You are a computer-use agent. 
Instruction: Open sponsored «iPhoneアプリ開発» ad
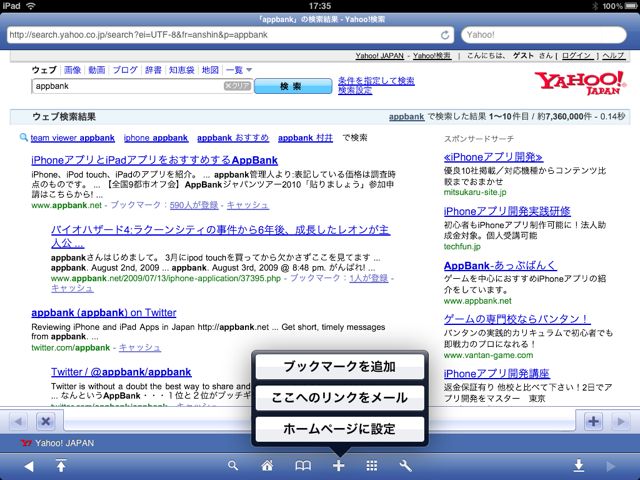[493, 157]
